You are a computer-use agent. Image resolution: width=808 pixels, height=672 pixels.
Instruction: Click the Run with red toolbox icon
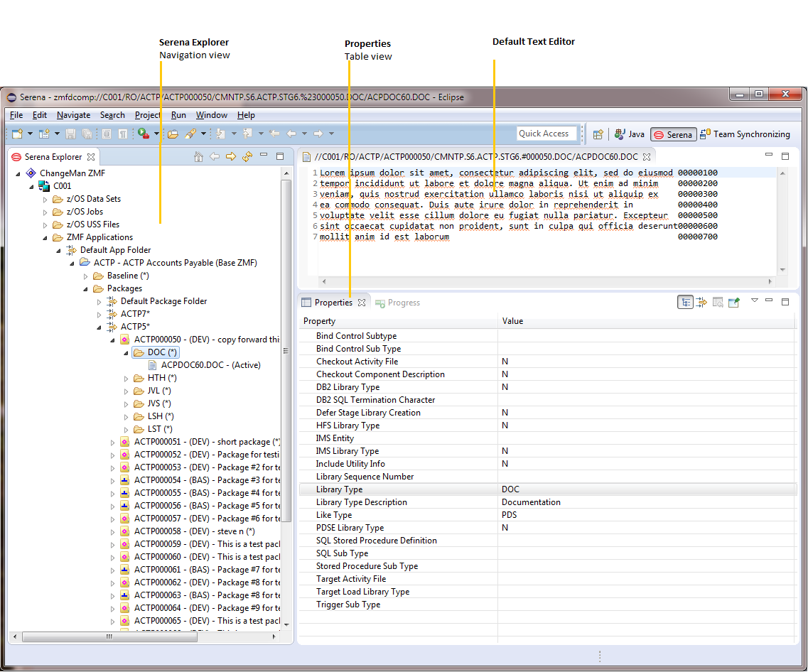click(144, 134)
